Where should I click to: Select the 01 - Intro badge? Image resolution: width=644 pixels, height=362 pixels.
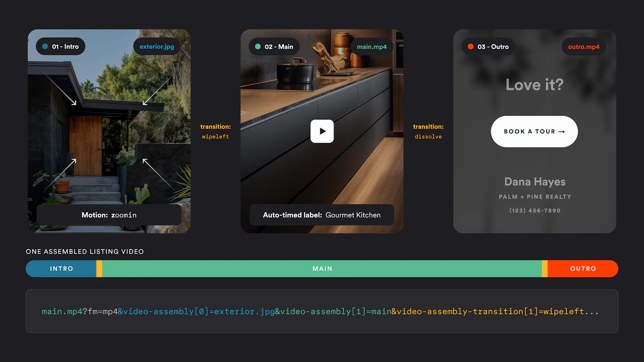(x=60, y=47)
